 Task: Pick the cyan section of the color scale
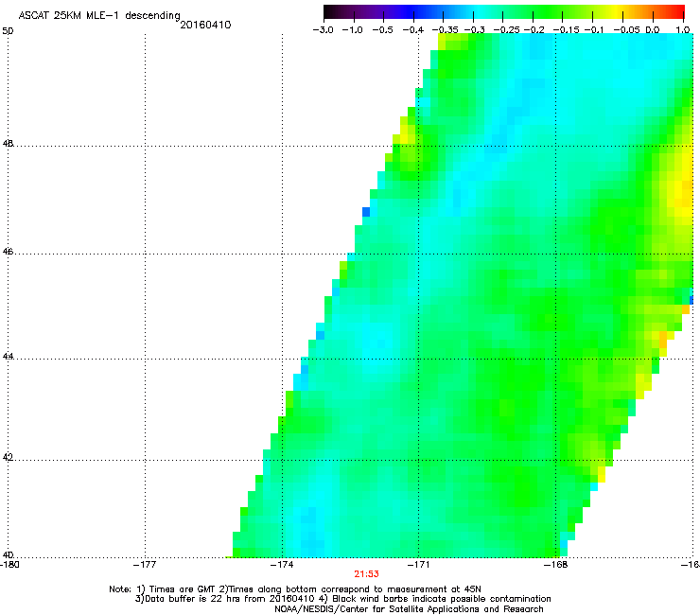480,11
